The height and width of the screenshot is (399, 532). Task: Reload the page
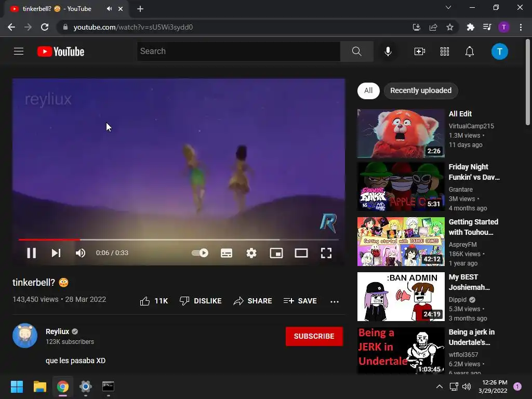click(x=45, y=27)
